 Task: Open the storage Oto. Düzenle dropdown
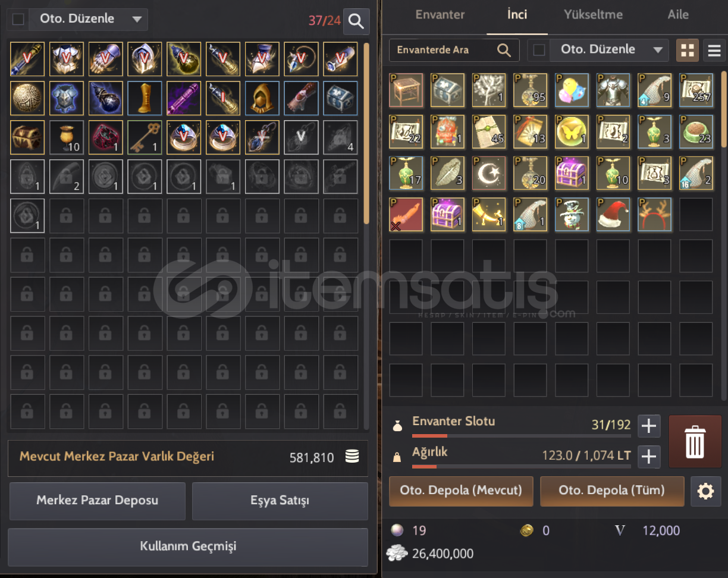(x=89, y=19)
